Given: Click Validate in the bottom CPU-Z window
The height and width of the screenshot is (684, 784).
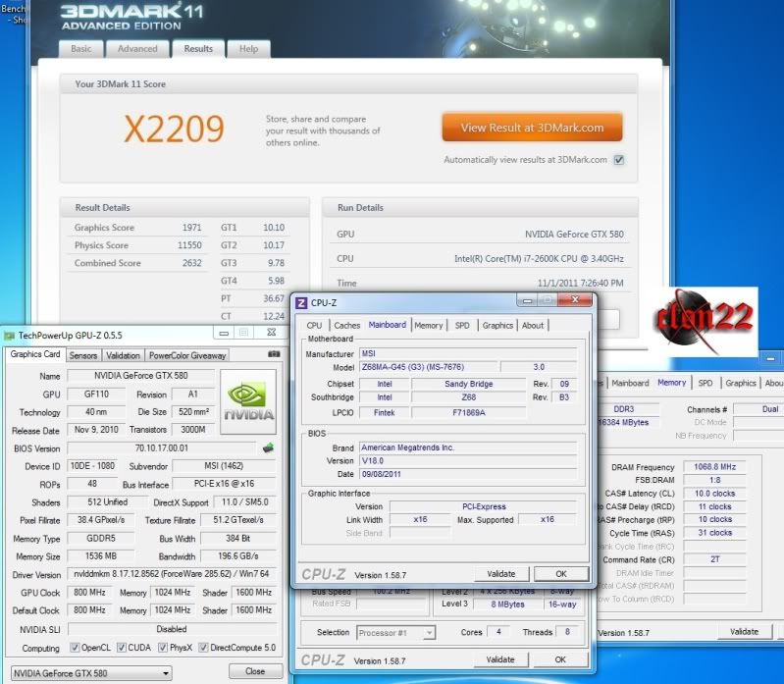Looking at the screenshot, I should [500, 660].
